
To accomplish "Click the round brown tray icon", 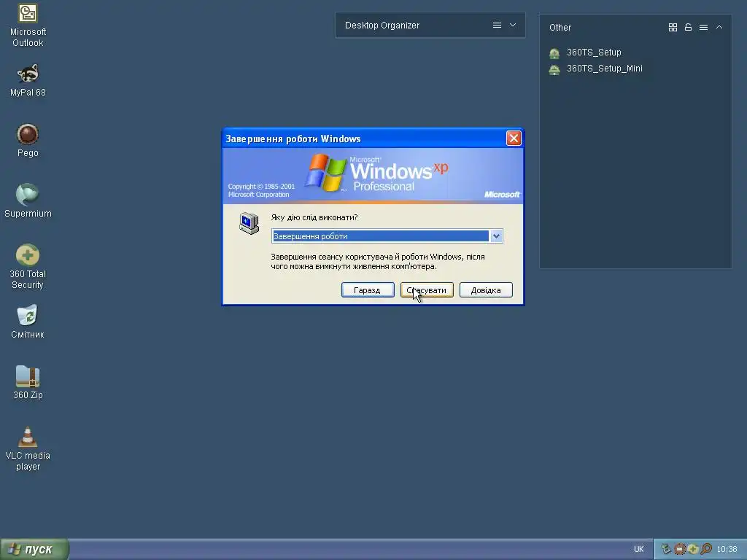I will [680, 549].
